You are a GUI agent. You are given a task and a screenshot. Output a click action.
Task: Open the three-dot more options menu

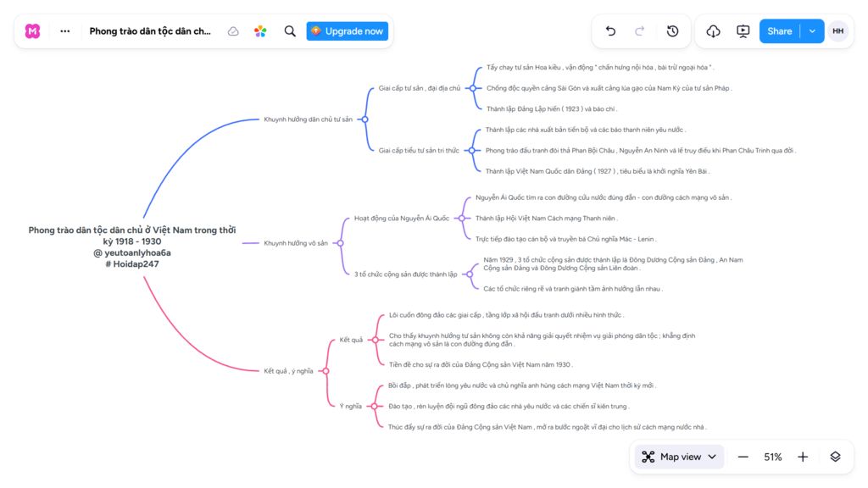[x=64, y=31]
